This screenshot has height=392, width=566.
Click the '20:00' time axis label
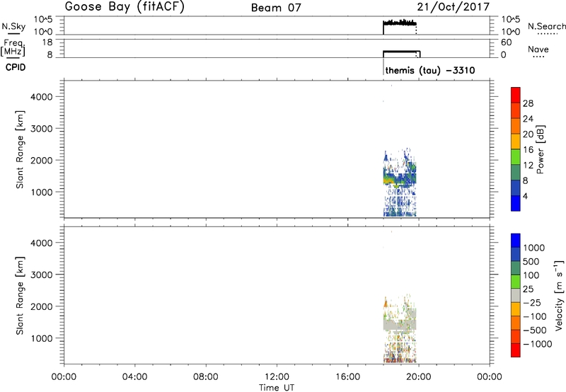tap(418, 377)
